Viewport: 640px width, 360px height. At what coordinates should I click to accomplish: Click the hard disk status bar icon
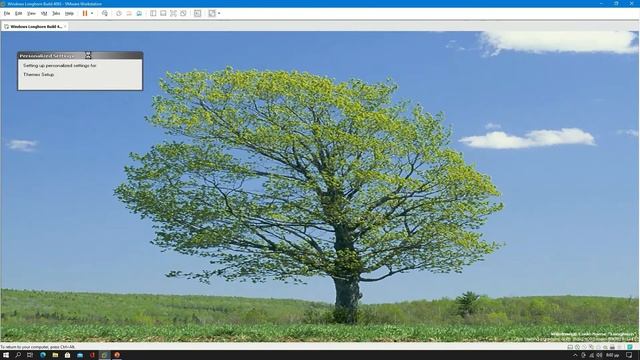pyautogui.click(x=570, y=347)
